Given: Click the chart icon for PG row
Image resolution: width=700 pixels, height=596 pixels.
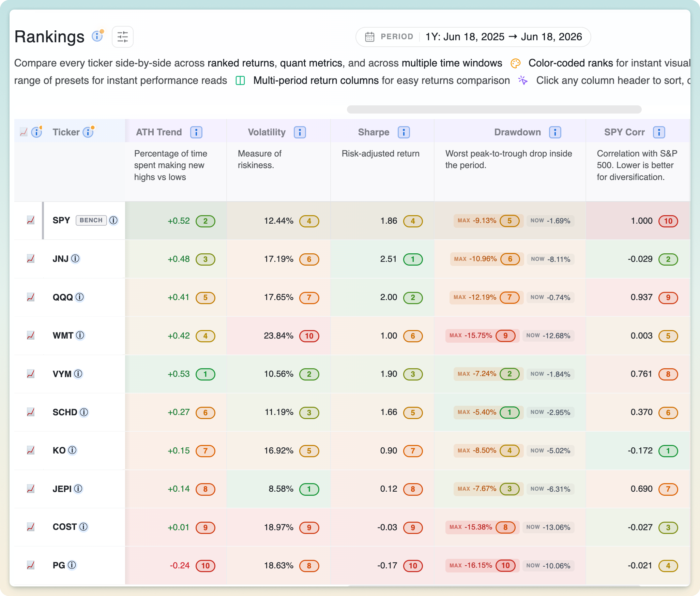Looking at the screenshot, I should pyautogui.click(x=31, y=565).
